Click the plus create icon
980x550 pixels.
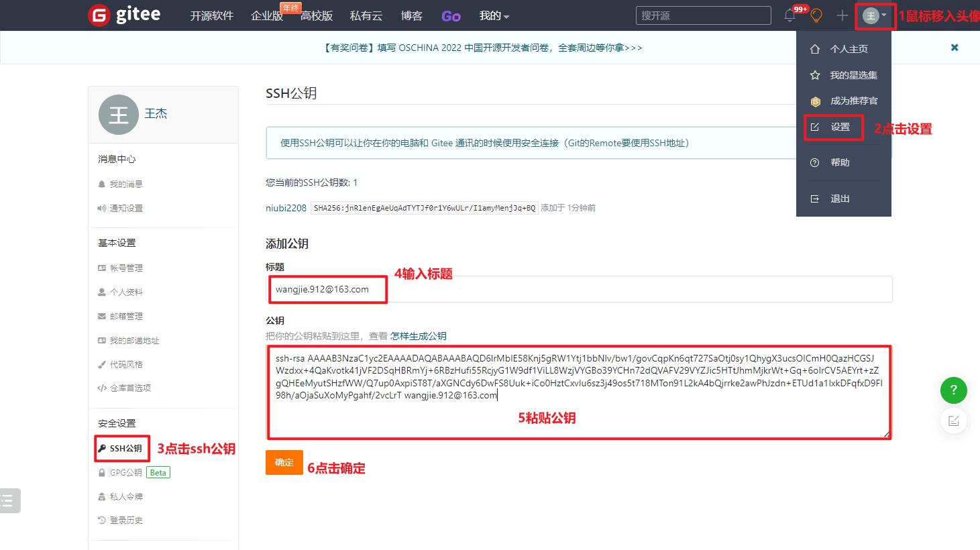pyautogui.click(x=842, y=15)
